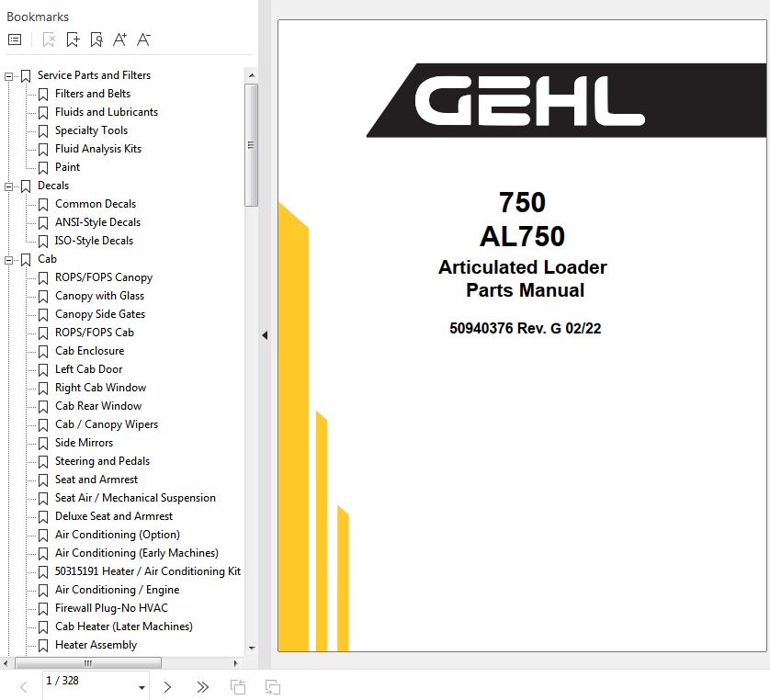Select the Canopy with Glass bookmark

pos(99,296)
